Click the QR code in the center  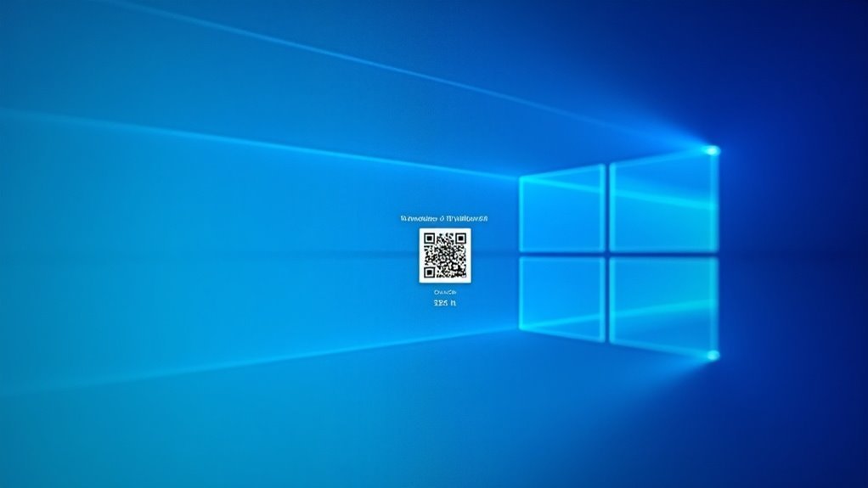444,255
